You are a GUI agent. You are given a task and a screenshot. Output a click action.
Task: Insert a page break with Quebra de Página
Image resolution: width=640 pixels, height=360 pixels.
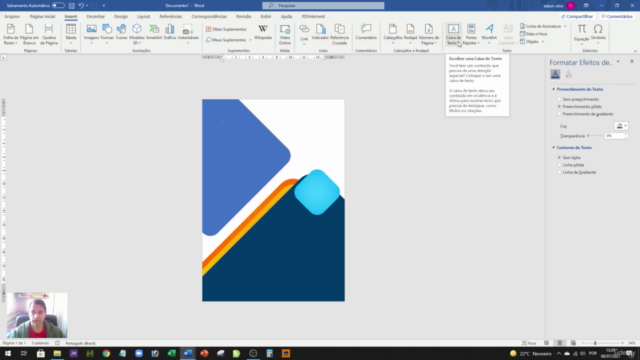click(x=49, y=34)
